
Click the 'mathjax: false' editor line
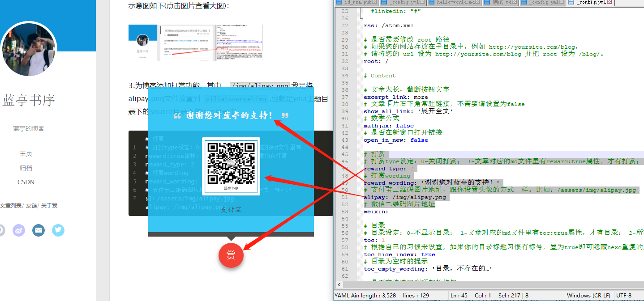(x=389, y=126)
